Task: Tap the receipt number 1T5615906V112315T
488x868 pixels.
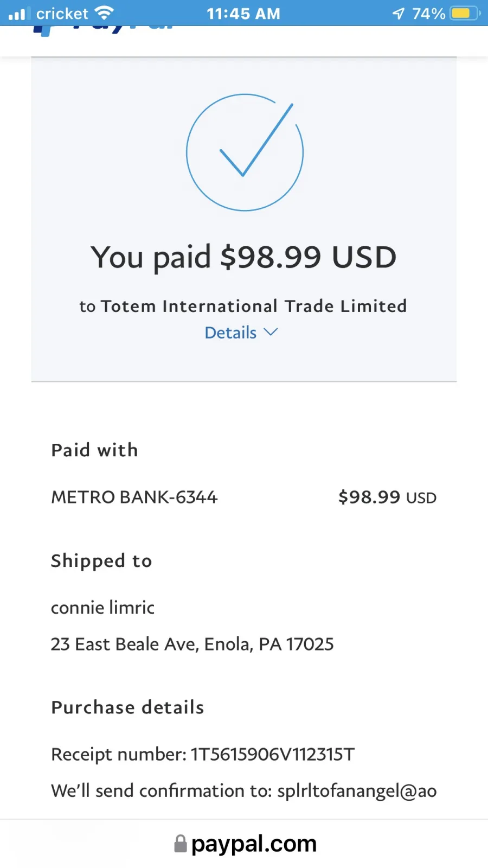Action: (273, 754)
